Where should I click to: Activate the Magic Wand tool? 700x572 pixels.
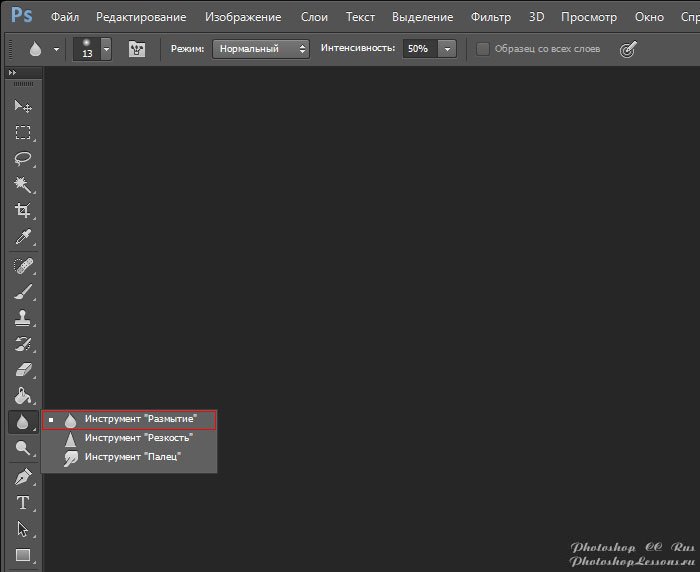coord(22,185)
